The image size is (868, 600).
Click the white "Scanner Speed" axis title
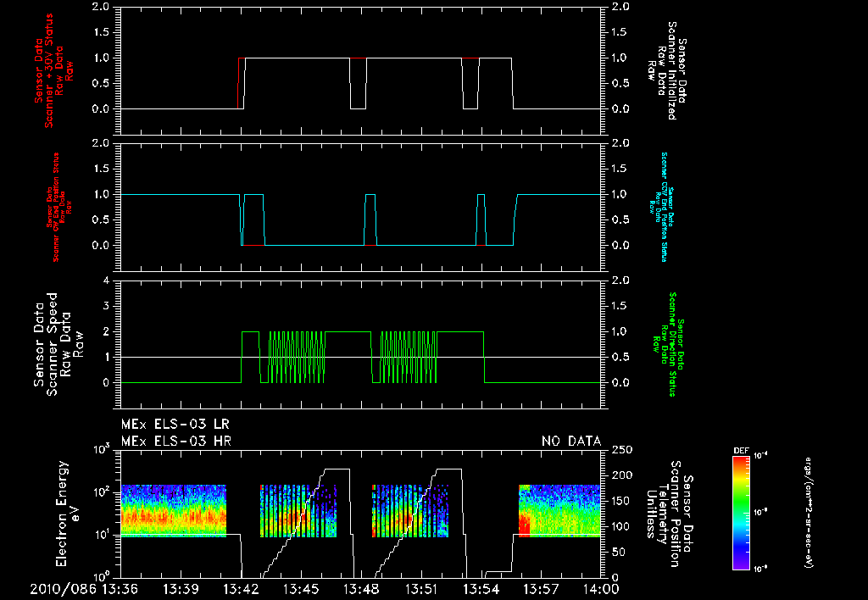pos(58,344)
